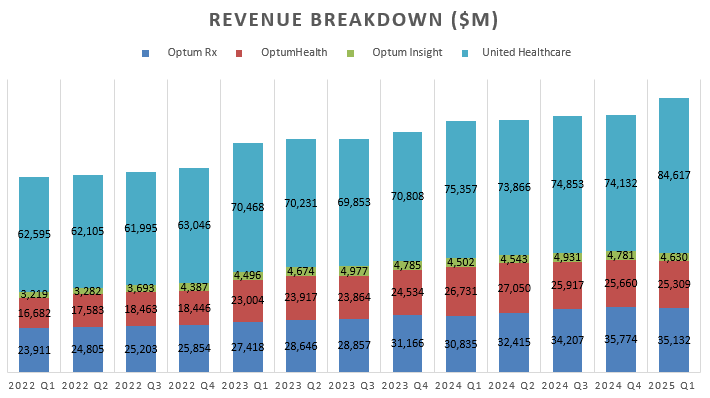Viewport: 710px width, 398px height.
Task: Select the 70,468 data label
Action: point(247,207)
